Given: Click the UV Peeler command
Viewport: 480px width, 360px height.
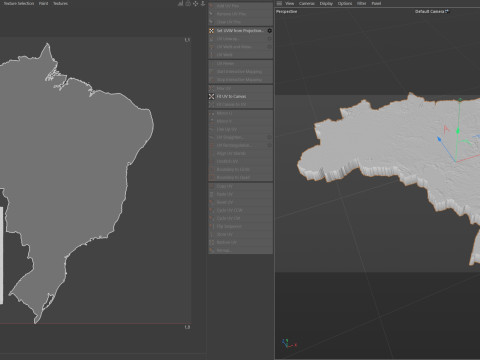Looking at the screenshot, I should [240, 63].
